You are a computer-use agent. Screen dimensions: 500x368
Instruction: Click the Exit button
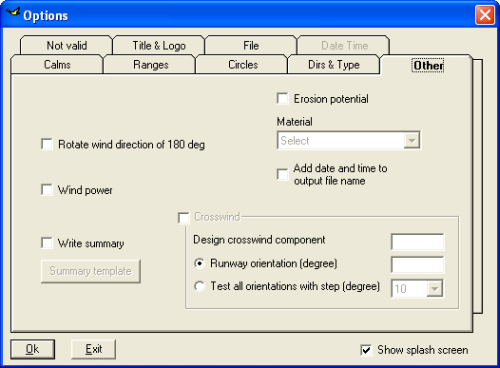[93, 349]
